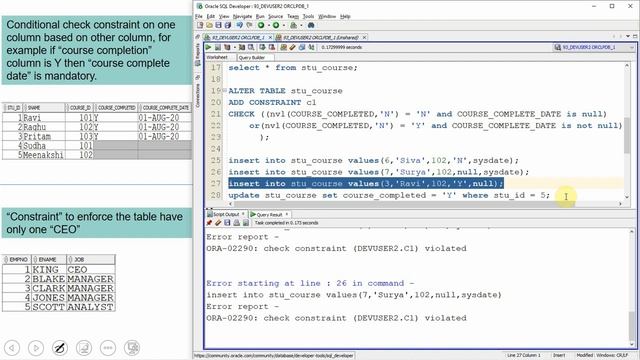This screenshot has height=360, width=640.
Task: Click the save icon in output toolbar
Action: [227, 223]
